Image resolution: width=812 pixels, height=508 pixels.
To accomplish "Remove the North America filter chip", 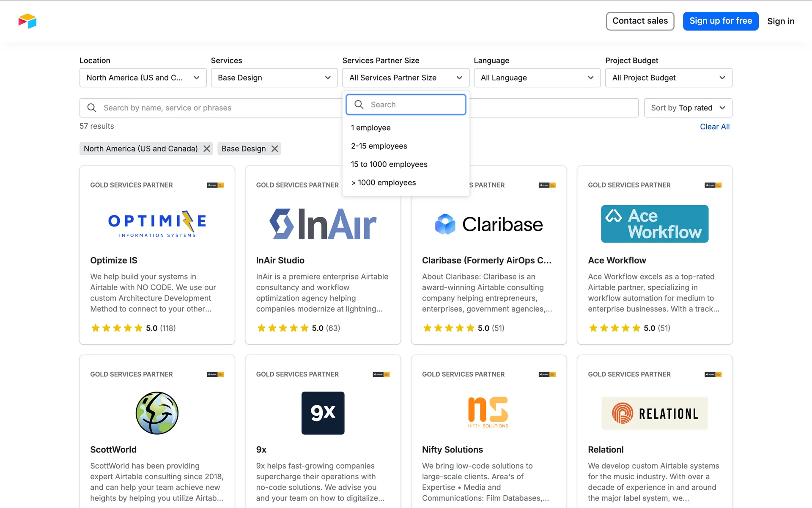I will [206, 149].
